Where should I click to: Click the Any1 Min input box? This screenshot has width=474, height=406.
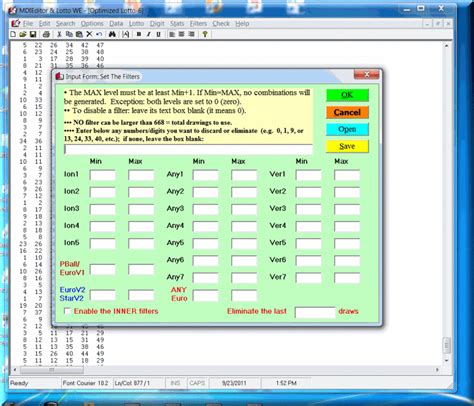[x=205, y=175]
